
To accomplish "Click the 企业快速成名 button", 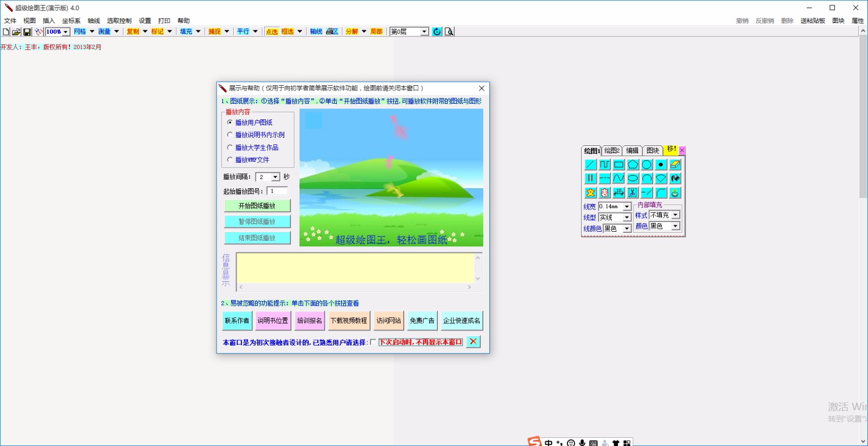I will coord(461,321).
